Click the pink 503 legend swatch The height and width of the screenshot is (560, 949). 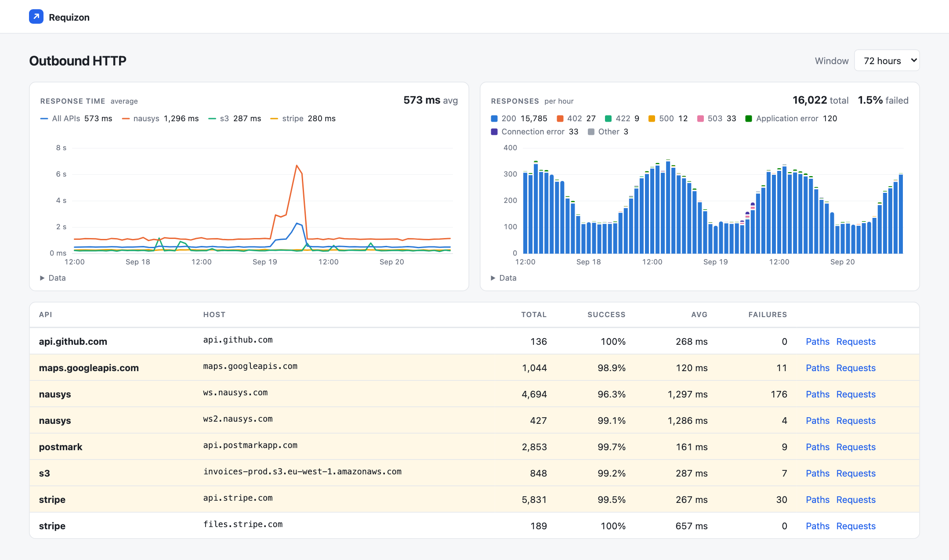(701, 119)
